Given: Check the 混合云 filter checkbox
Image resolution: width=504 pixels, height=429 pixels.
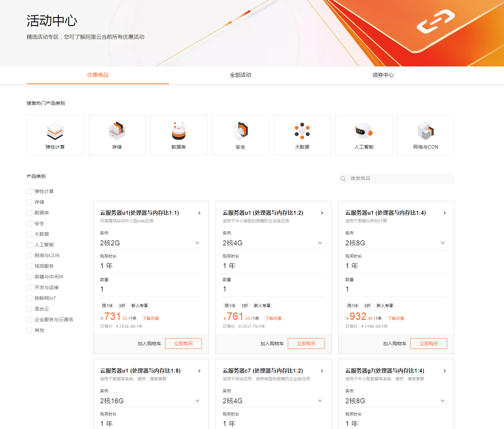Looking at the screenshot, I should pos(29,309).
